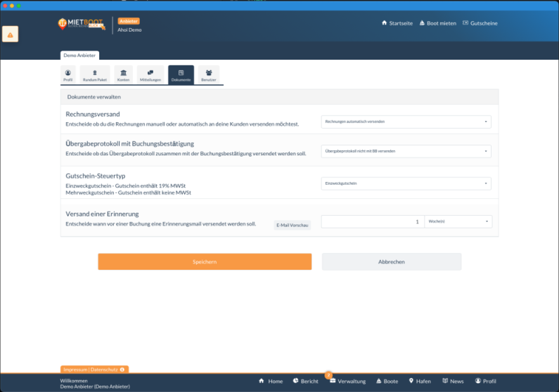Open the Mitteilungen messages tab
559x392 pixels.
click(x=150, y=74)
